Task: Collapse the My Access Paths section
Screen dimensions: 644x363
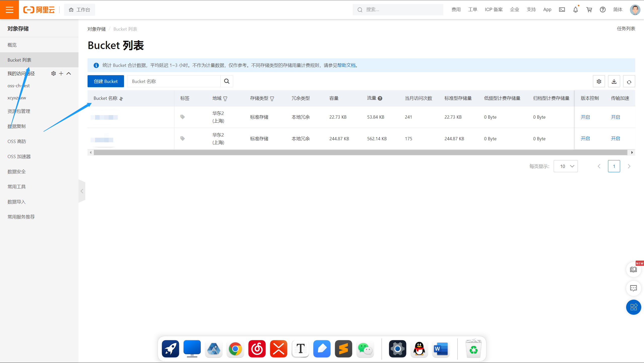Action: point(69,73)
